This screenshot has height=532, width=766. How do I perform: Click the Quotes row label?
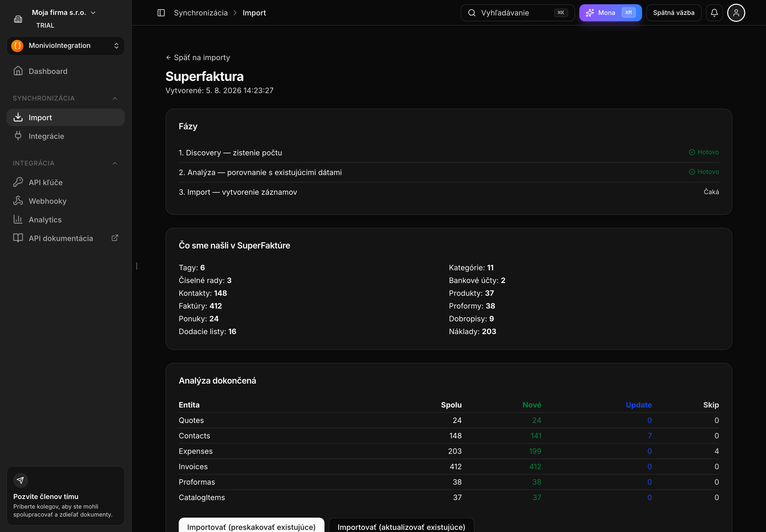click(x=191, y=420)
